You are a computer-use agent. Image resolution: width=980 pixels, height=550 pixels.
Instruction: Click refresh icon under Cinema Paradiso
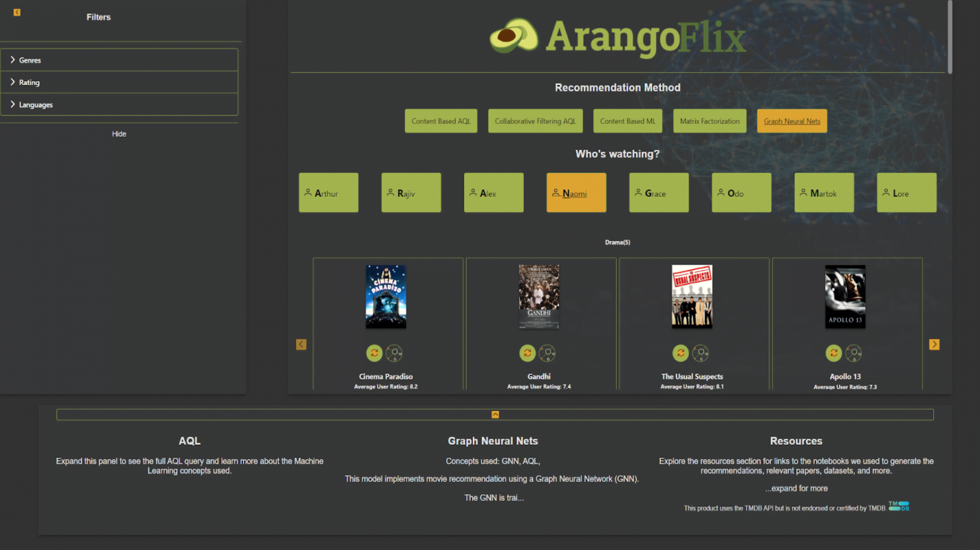(x=374, y=353)
